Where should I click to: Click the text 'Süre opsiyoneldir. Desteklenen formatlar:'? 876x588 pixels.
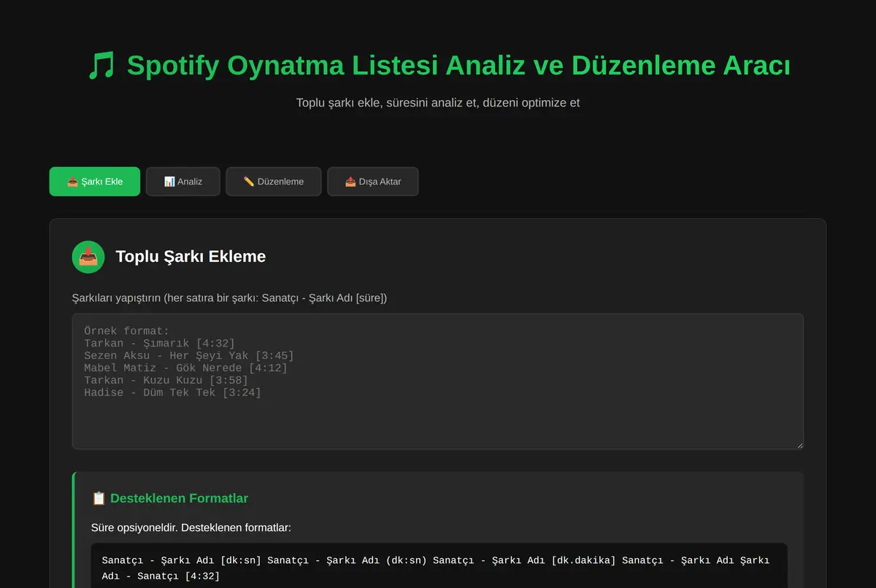[x=191, y=527]
